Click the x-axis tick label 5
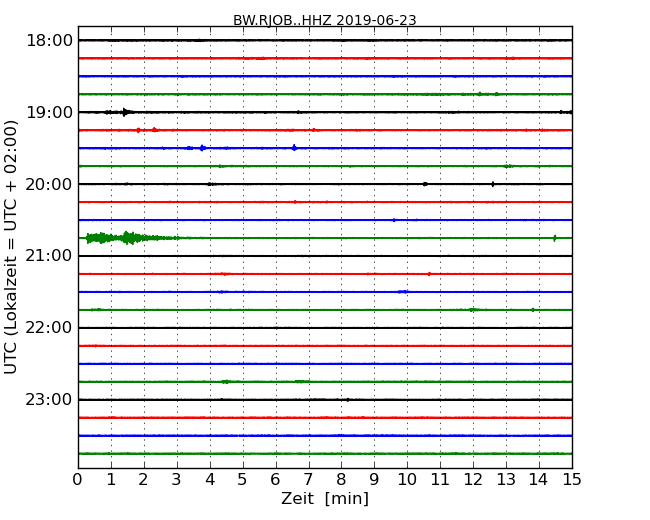 pos(243,479)
